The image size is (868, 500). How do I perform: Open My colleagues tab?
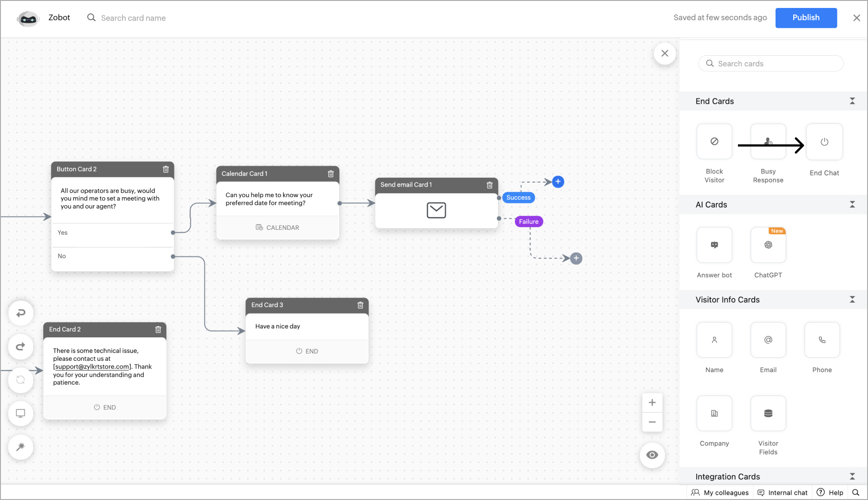click(x=720, y=492)
